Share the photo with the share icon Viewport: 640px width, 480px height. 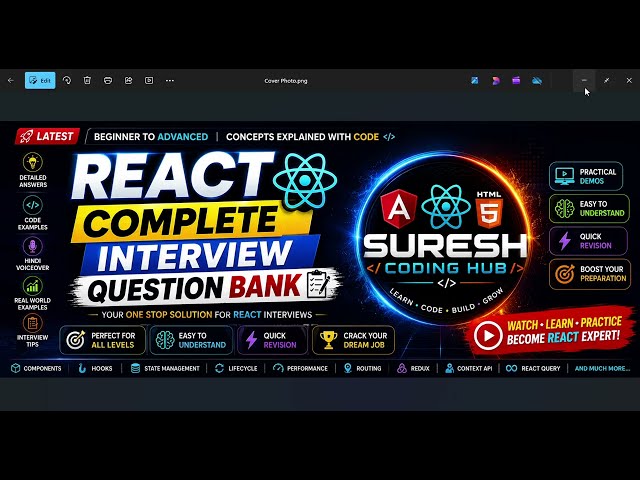click(x=129, y=80)
